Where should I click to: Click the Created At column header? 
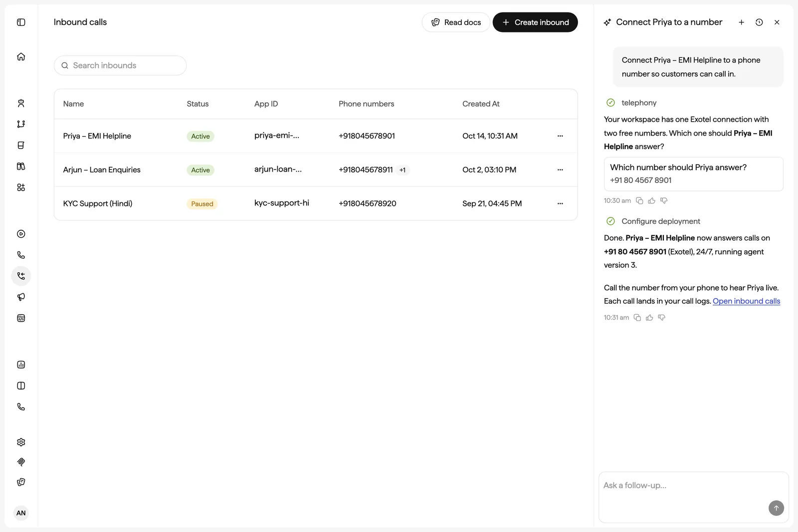(481, 104)
